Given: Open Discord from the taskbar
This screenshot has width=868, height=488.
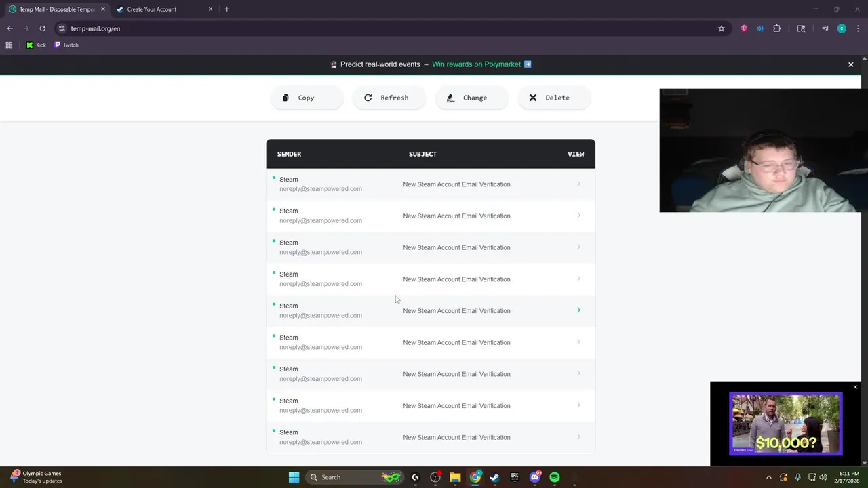Looking at the screenshot, I should [535, 477].
